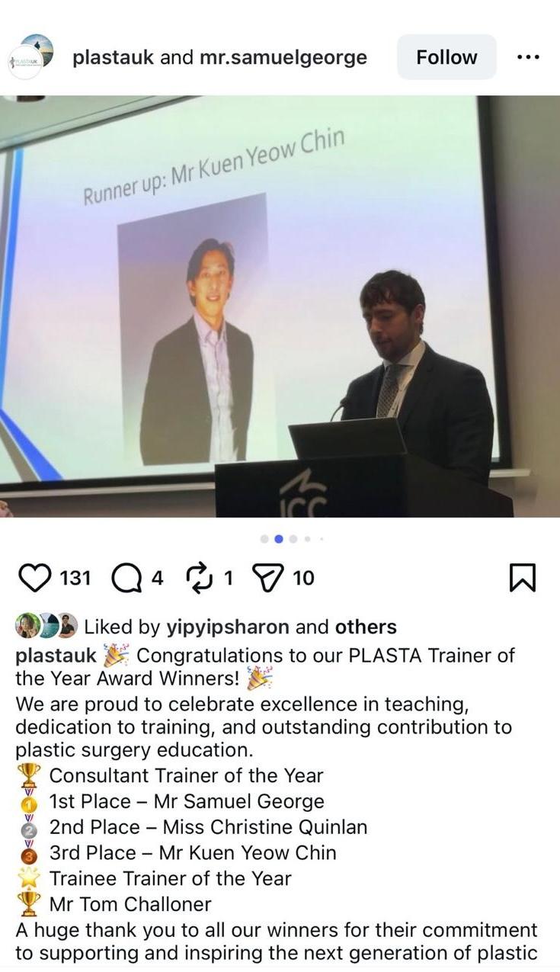Jump to first carousel dot indicator
The width and height of the screenshot is (560, 972).
click(x=264, y=539)
